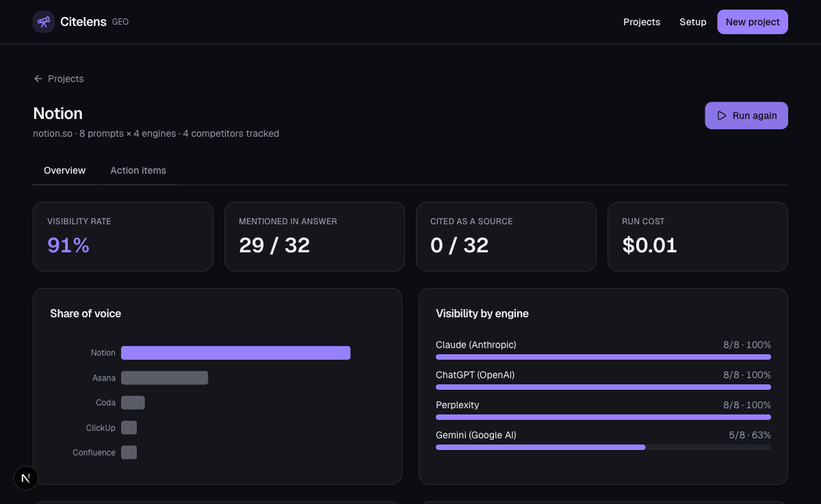Screen dimensions: 821x504
Task: Click the back arrow beside Projects
Action: 38,79
